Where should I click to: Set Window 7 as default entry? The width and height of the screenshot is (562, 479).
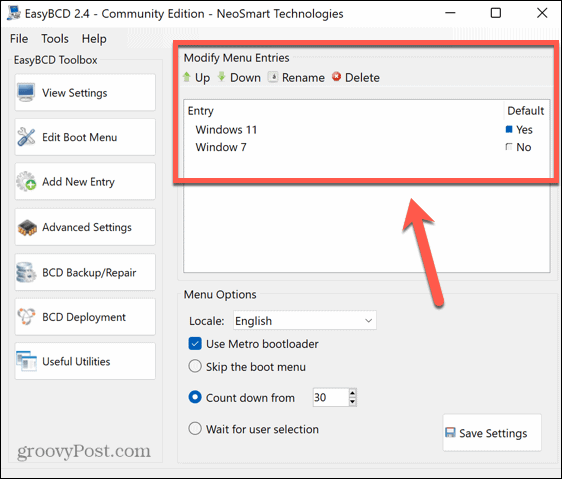[x=509, y=147]
